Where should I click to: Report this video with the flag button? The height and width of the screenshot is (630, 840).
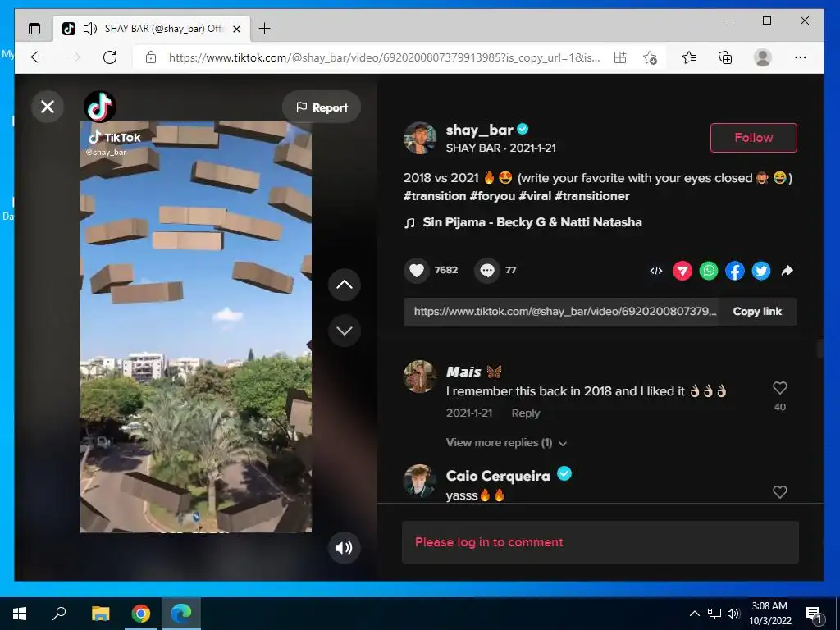pos(322,107)
